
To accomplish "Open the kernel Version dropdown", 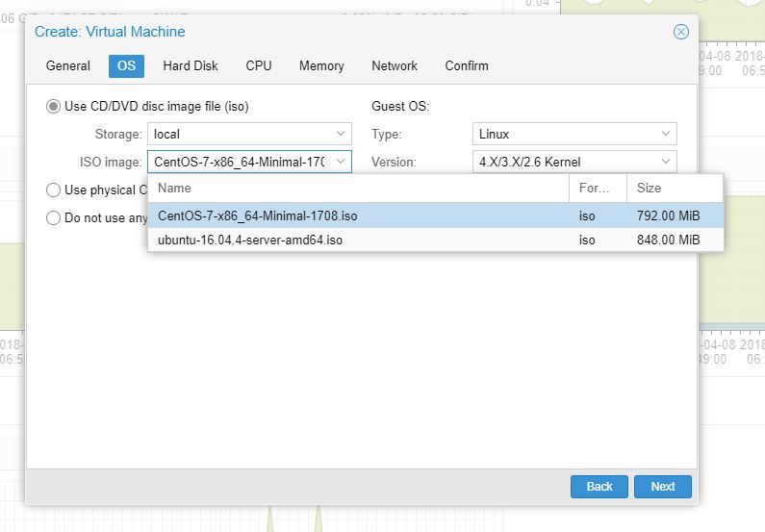I will tap(666, 162).
